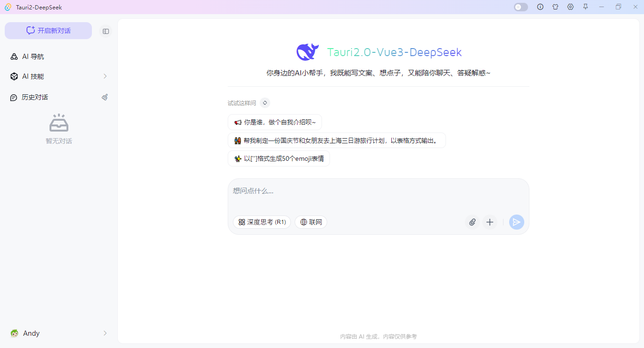
Task: Enable 联网 web search mode
Action: click(x=311, y=222)
